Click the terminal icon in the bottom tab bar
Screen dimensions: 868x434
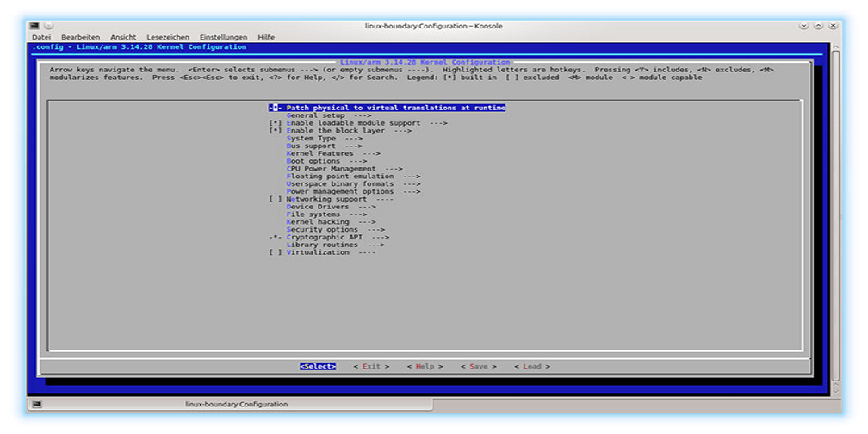pos(37,404)
